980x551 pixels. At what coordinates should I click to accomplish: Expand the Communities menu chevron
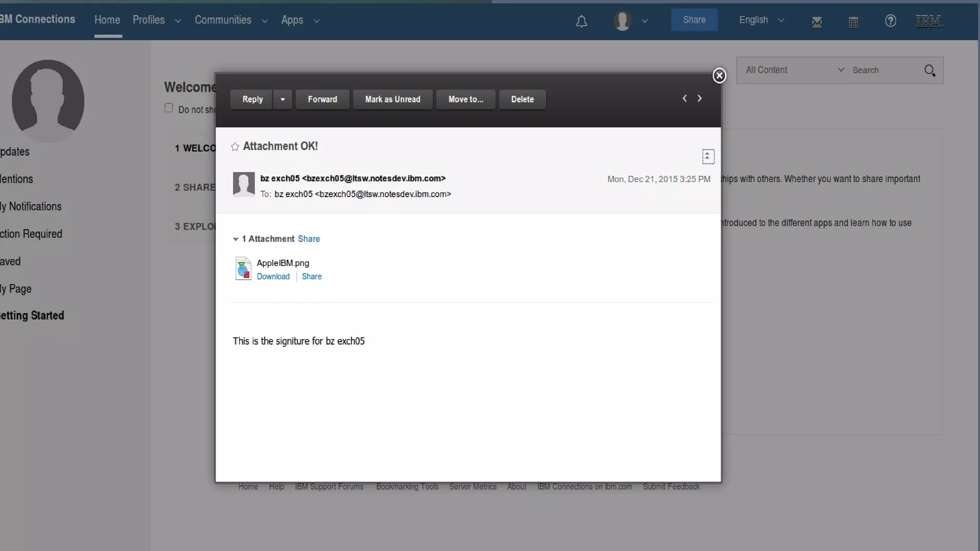pyautogui.click(x=264, y=21)
